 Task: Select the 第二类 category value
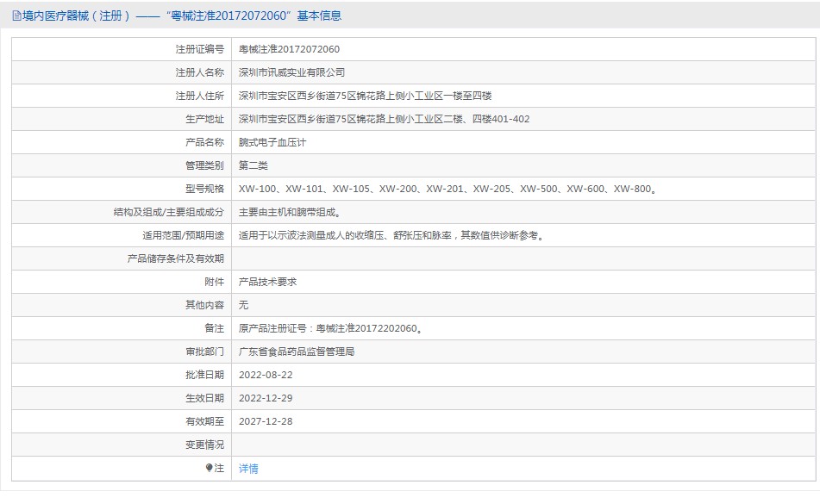click(254, 165)
